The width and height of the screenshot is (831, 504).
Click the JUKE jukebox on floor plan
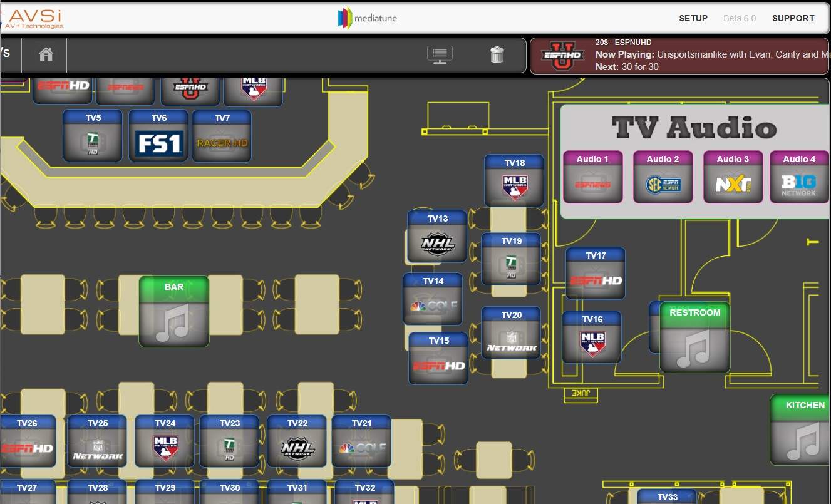581,394
